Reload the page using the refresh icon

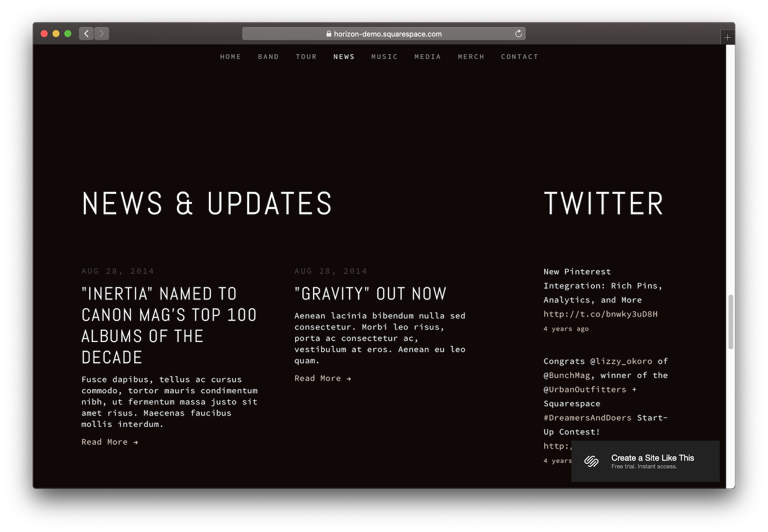click(518, 34)
